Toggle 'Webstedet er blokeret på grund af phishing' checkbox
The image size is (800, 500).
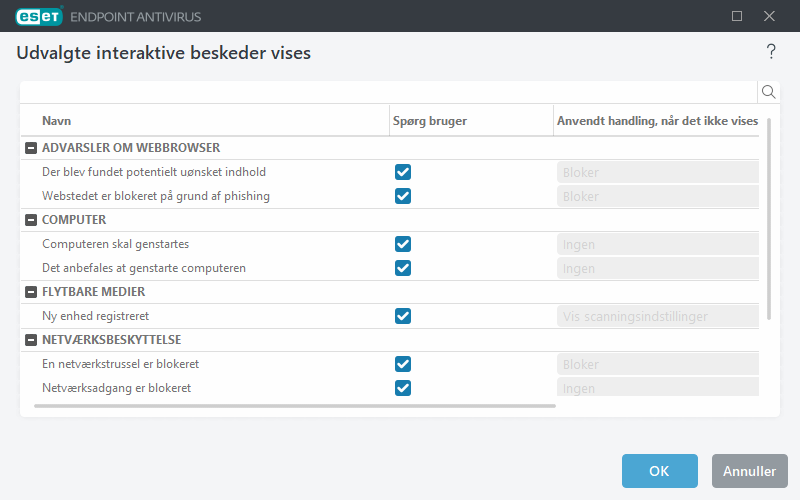[403, 196]
